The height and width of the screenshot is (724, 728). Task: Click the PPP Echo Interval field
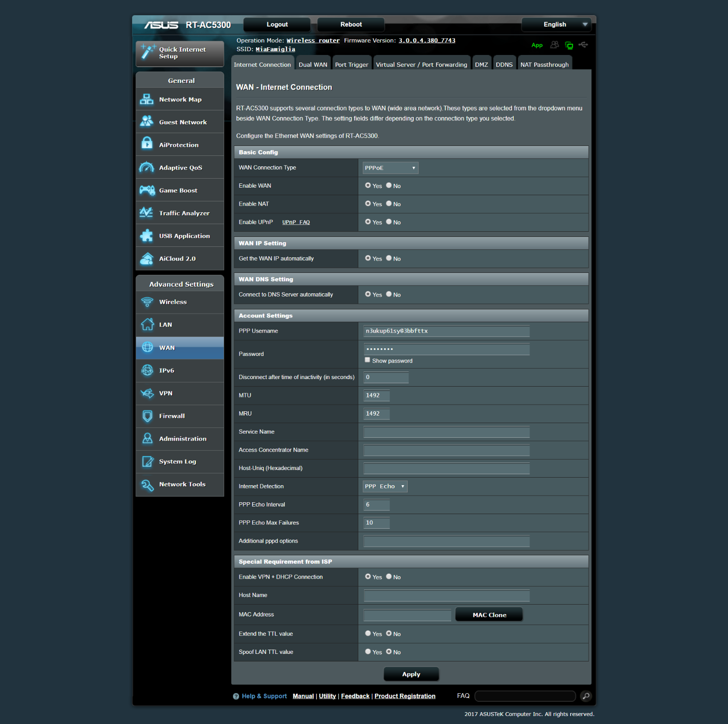[376, 505]
